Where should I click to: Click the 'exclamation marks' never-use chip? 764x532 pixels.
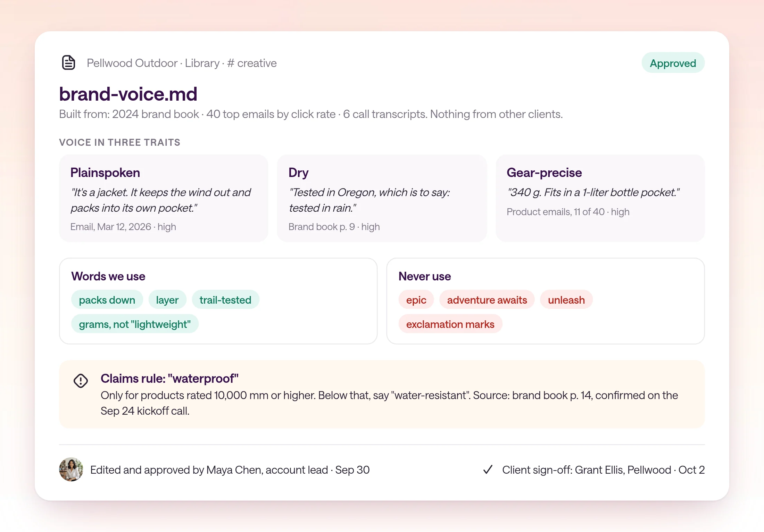(x=450, y=324)
